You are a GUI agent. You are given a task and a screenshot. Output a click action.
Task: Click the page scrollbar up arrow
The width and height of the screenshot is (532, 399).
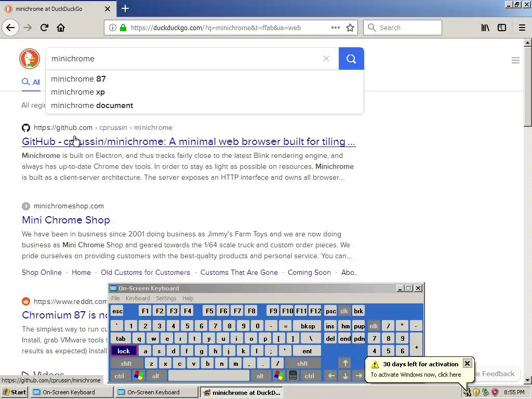coord(528,43)
